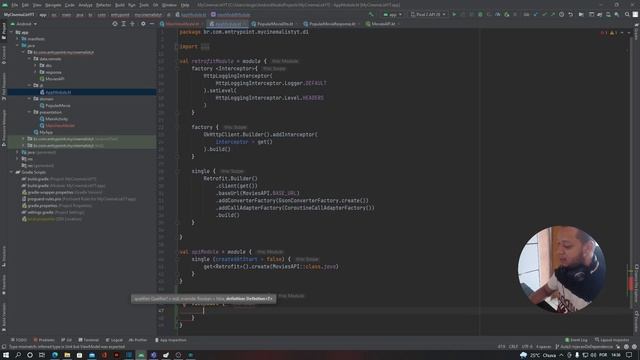Viewport: 640px width, 360px height.
Task: Collapse the app module tree node
Action: (x=12, y=32)
